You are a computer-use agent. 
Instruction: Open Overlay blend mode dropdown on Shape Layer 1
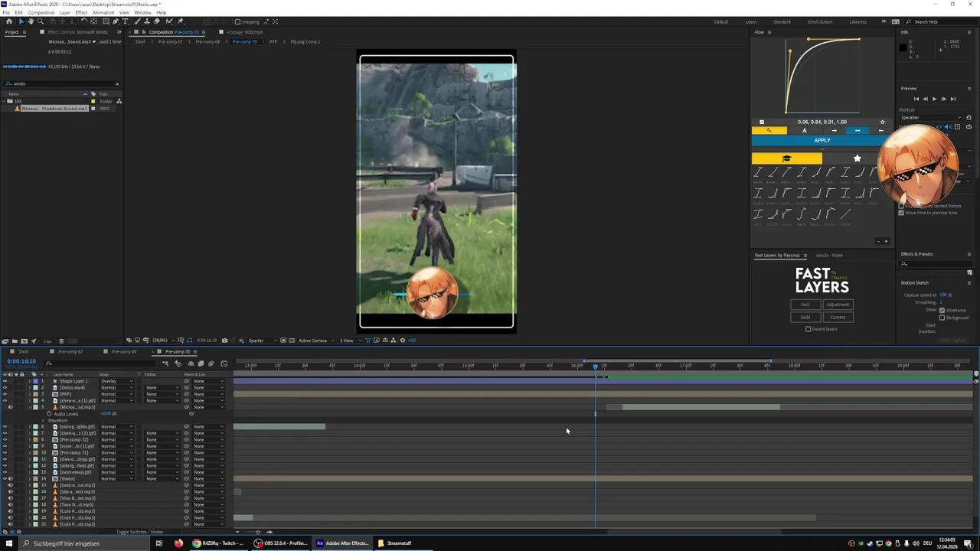(117, 381)
